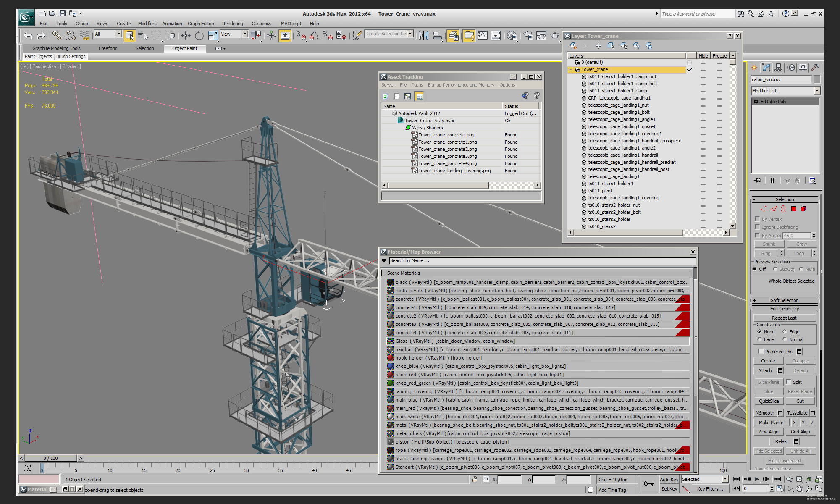Select the Select and Move tool
The image size is (840, 504).
186,36
